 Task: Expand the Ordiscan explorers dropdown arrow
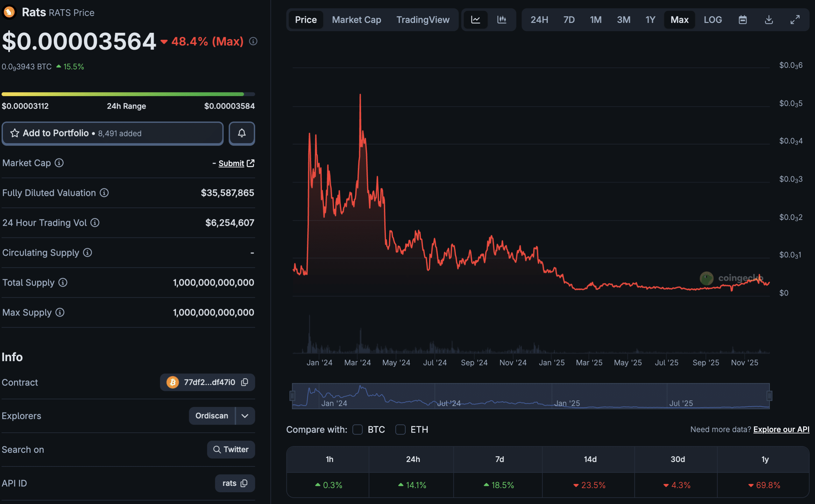pos(245,416)
